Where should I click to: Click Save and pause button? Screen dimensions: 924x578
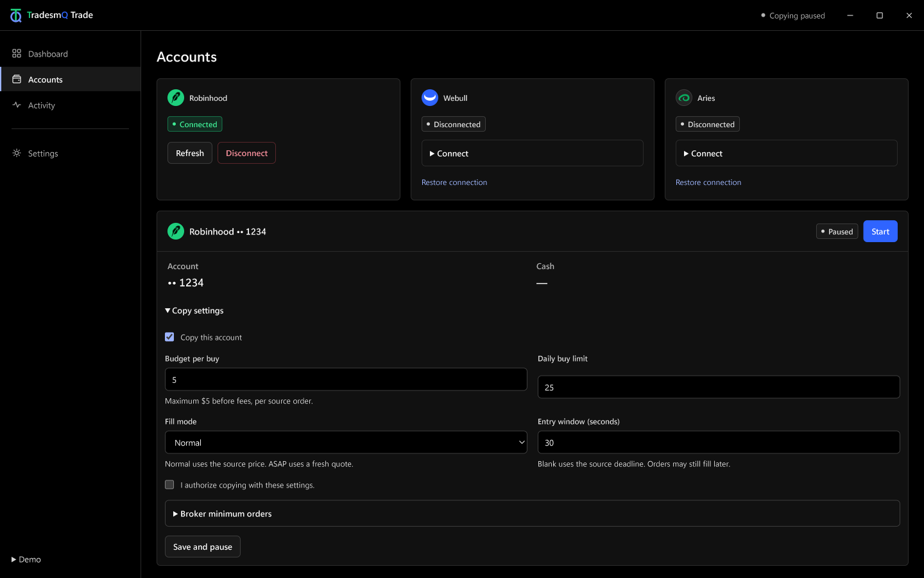pos(203,547)
